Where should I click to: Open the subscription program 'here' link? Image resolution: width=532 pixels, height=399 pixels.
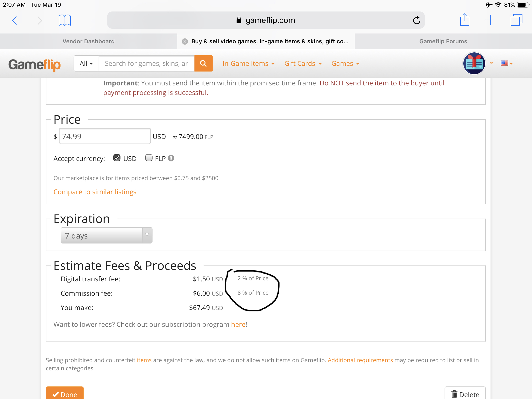coord(238,324)
